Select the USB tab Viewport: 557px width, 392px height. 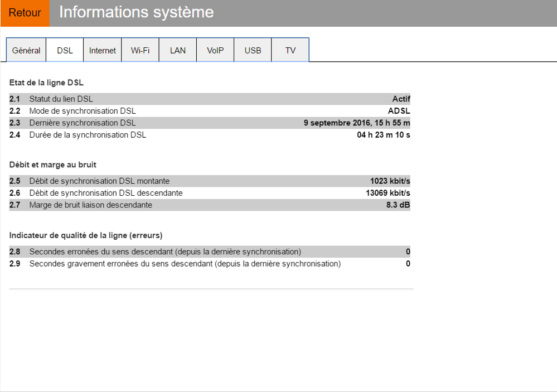(253, 50)
